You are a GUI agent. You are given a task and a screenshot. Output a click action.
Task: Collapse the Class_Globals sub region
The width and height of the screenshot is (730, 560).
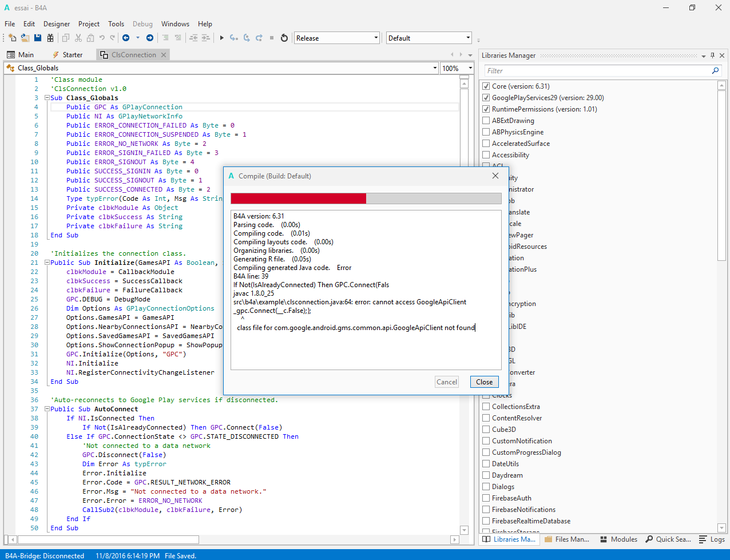coord(47,98)
